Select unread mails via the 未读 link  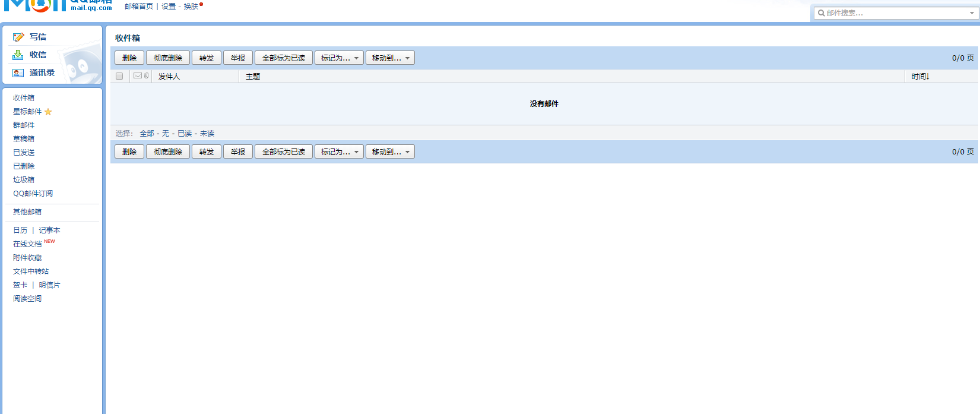point(207,134)
